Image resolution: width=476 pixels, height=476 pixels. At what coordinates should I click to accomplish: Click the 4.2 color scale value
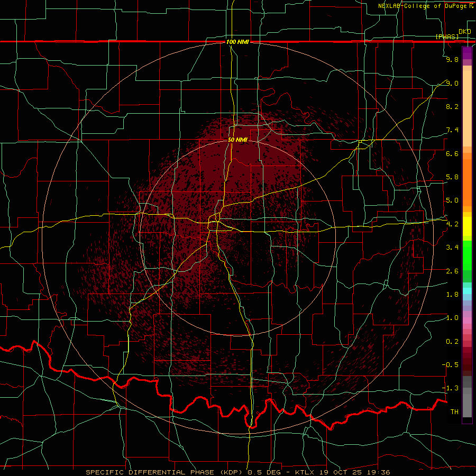click(452, 224)
